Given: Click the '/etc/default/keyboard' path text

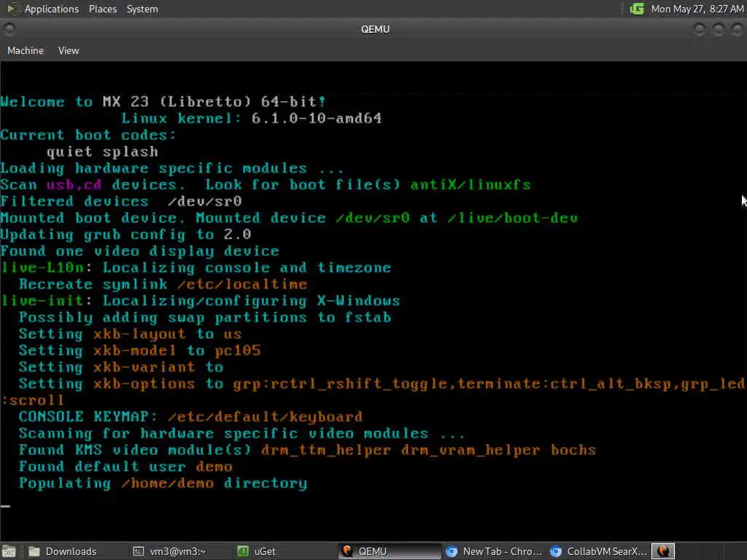Looking at the screenshot, I should (x=266, y=416).
